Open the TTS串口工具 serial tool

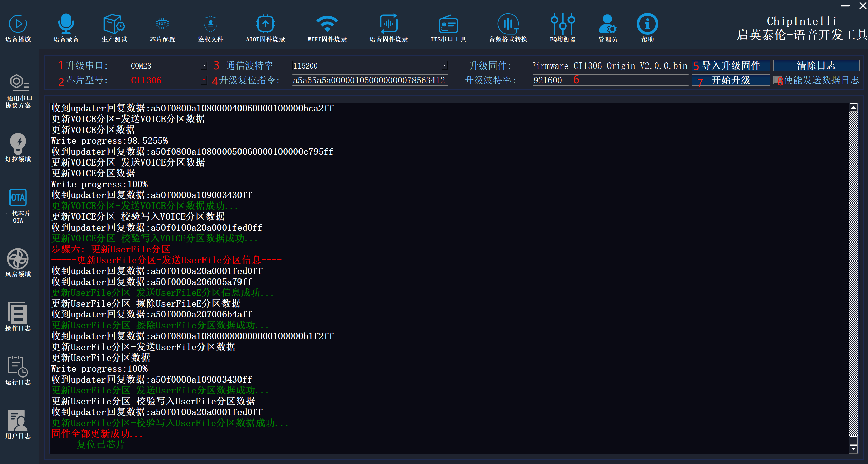(448, 28)
